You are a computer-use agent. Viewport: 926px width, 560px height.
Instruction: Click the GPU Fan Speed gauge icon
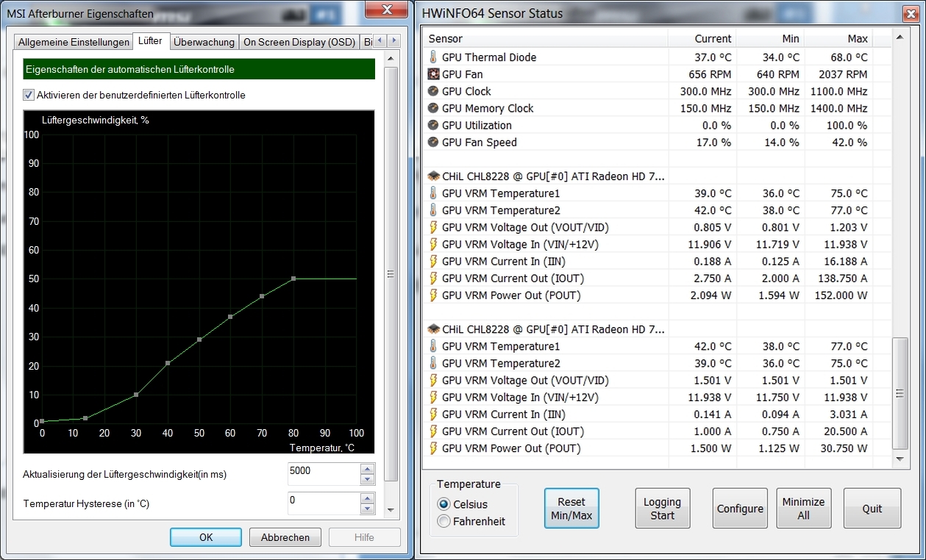(x=433, y=142)
